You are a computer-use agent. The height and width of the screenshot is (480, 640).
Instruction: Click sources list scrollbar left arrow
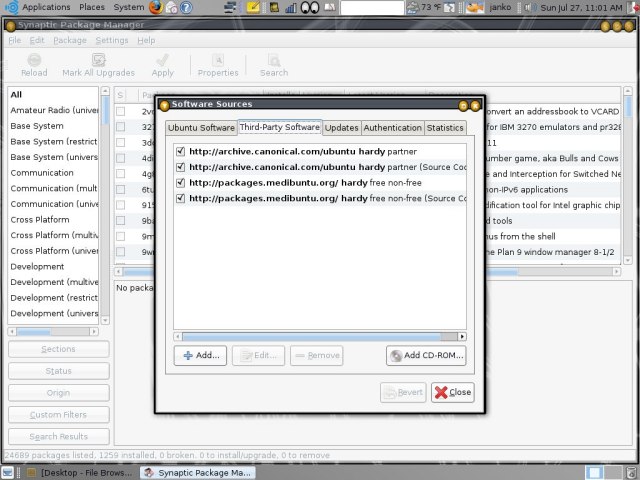(178, 336)
